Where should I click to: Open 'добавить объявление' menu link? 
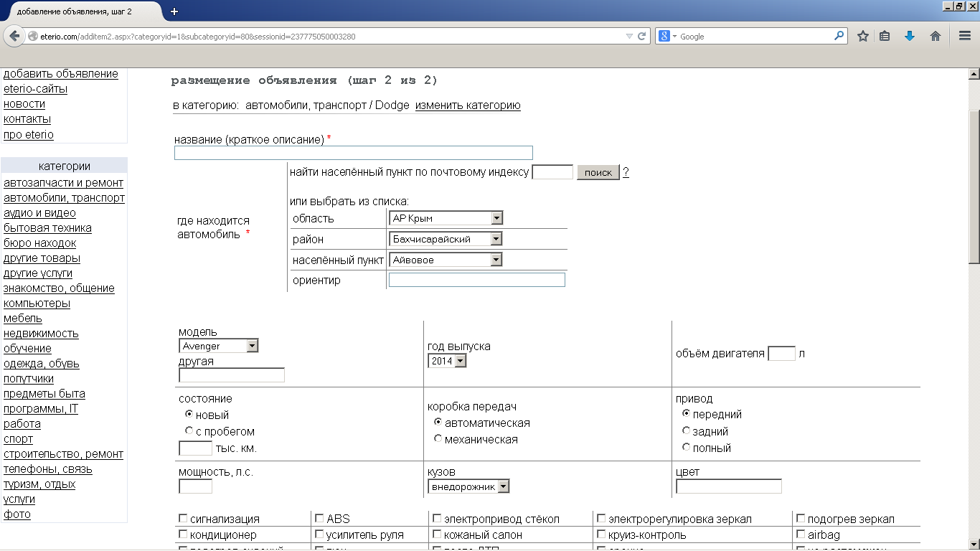click(61, 73)
